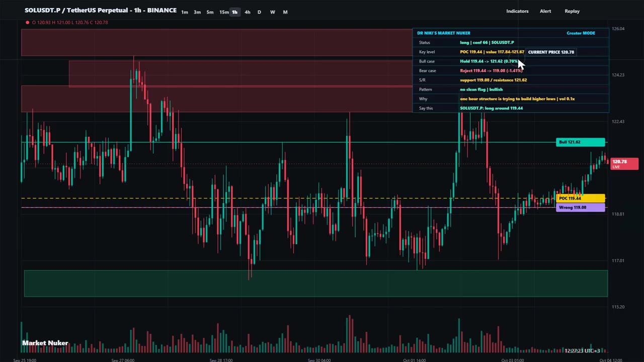
Task: Click the CURRENT PRICE 120.78 tooltip
Action: [x=551, y=52]
